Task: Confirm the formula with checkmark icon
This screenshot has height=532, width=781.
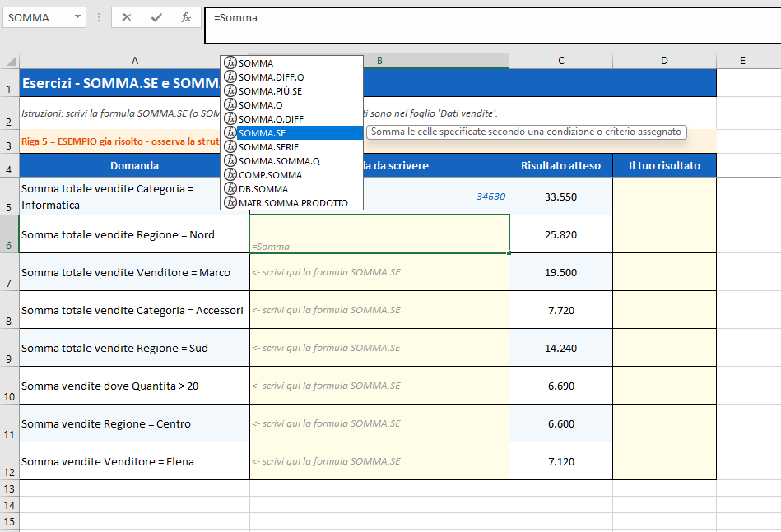Action: pos(156,18)
